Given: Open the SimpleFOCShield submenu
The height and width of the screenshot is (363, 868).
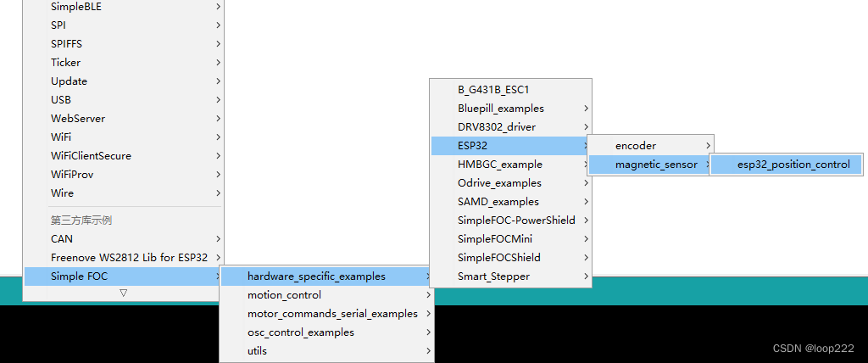Looking at the screenshot, I should (x=510, y=258).
